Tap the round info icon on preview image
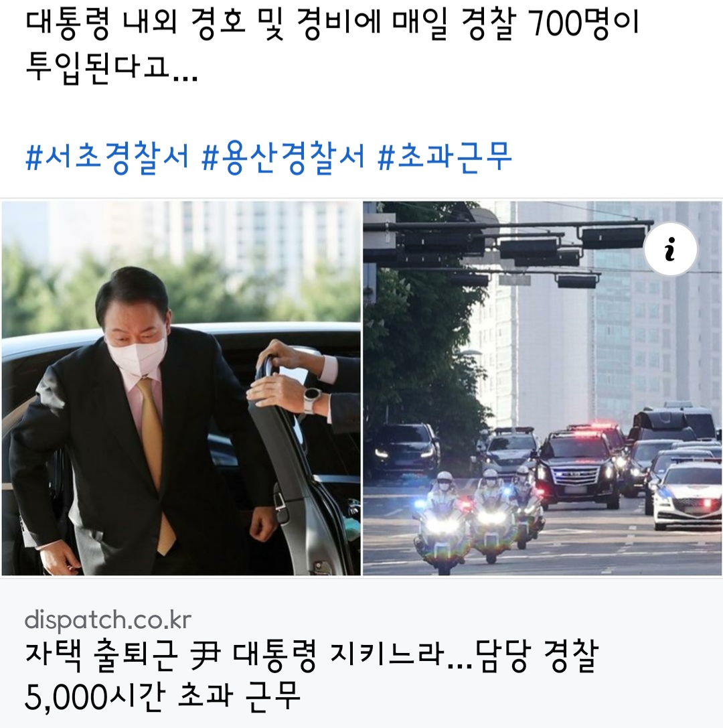 click(x=670, y=249)
